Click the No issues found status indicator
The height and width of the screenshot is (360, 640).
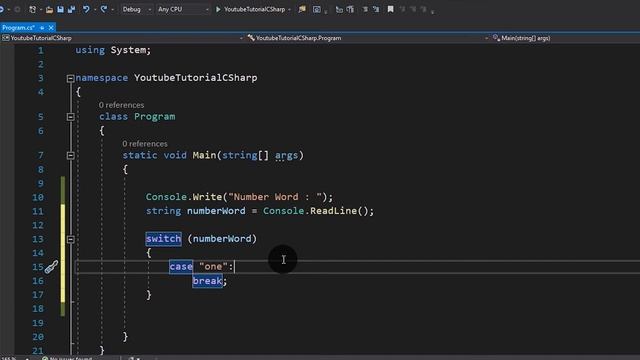point(68,358)
